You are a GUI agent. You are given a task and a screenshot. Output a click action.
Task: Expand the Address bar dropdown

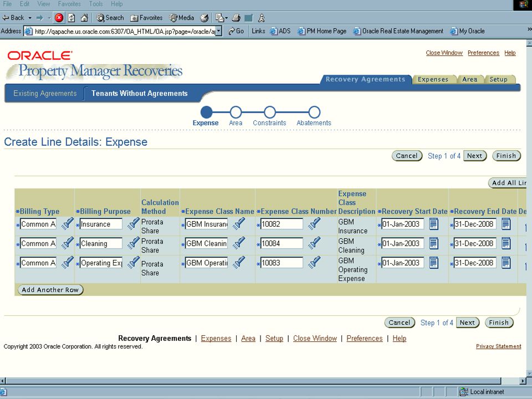coord(219,31)
